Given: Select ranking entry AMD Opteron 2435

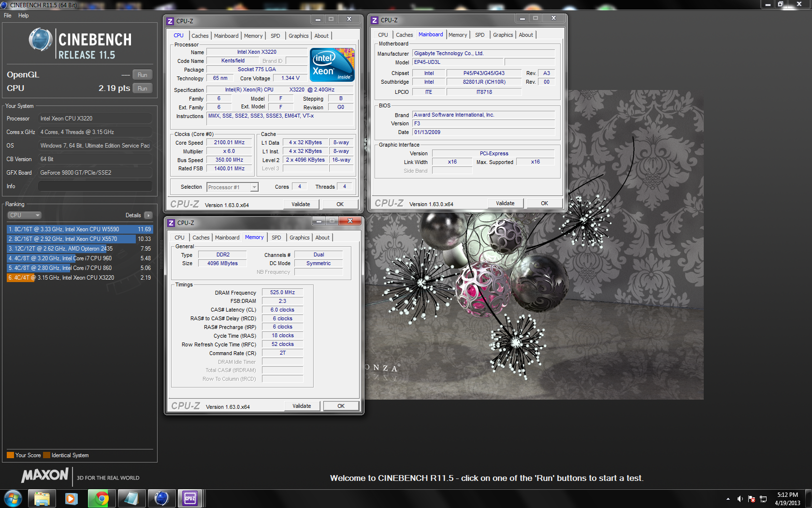Looking at the screenshot, I should 80,249.
